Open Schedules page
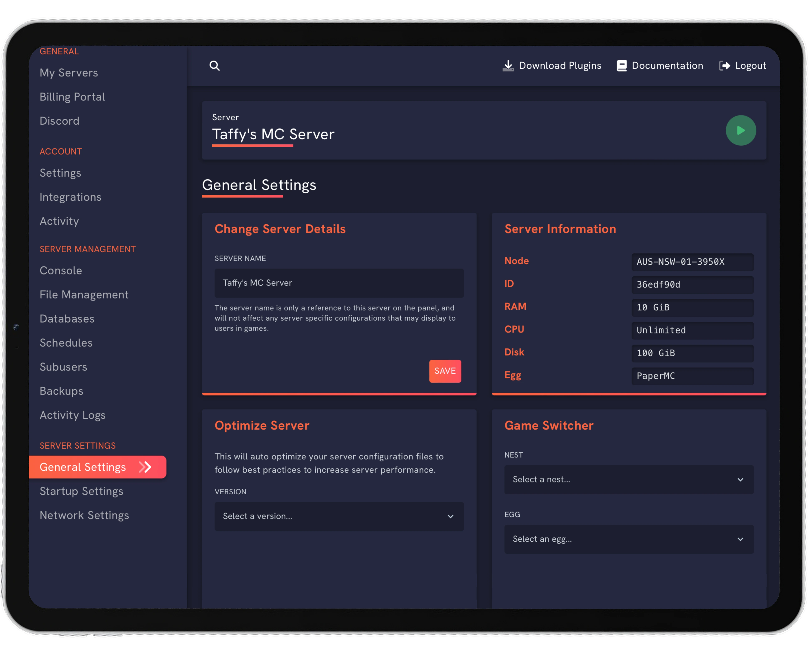 click(x=66, y=343)
